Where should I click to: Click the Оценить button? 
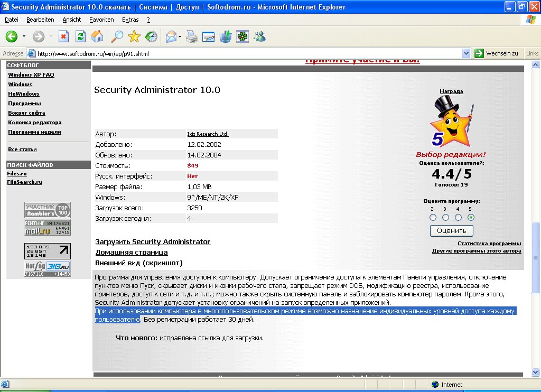point(452,230)
